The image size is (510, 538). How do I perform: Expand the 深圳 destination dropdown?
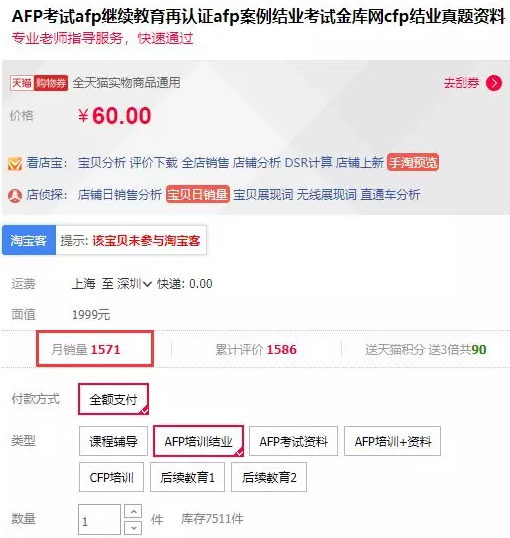134,284
